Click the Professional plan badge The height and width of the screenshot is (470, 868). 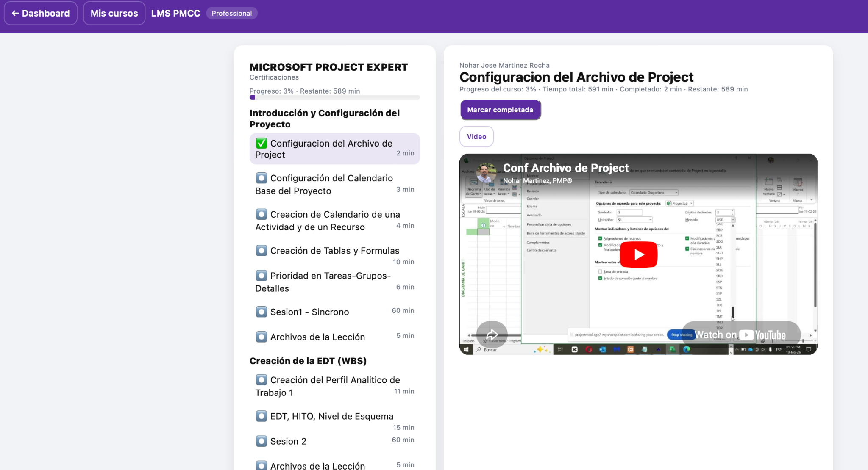coord(232,13)
